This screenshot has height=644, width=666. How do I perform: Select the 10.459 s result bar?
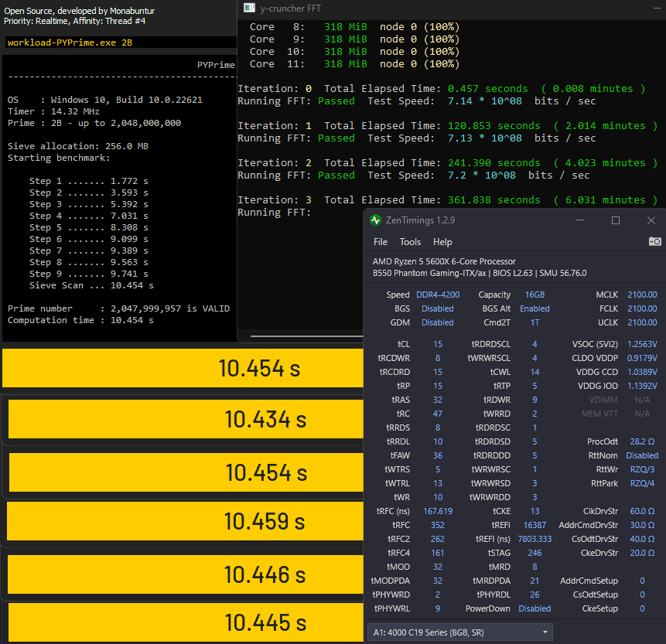tap(185, 521)
